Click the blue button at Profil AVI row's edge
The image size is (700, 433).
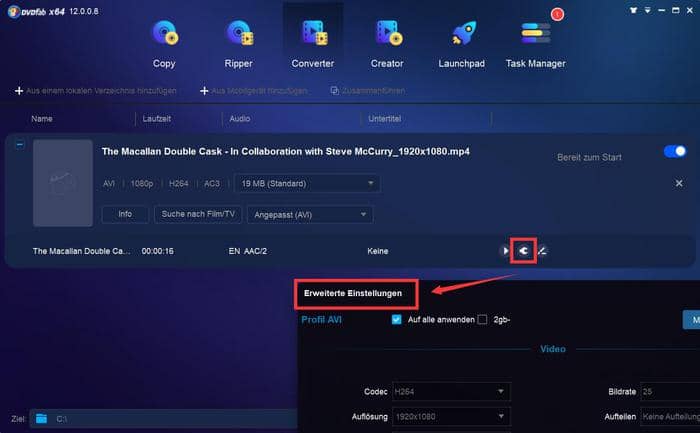[x=692, y=320]
